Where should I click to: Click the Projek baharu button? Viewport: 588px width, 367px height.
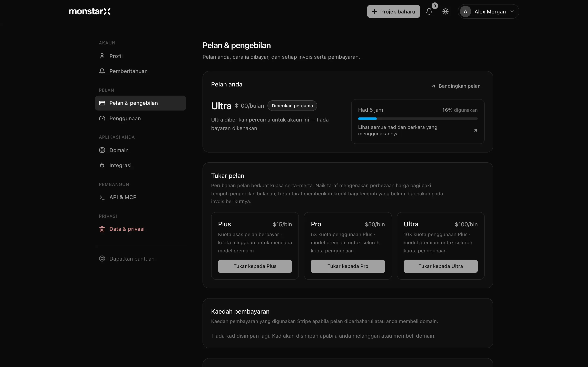coord(393,11)
